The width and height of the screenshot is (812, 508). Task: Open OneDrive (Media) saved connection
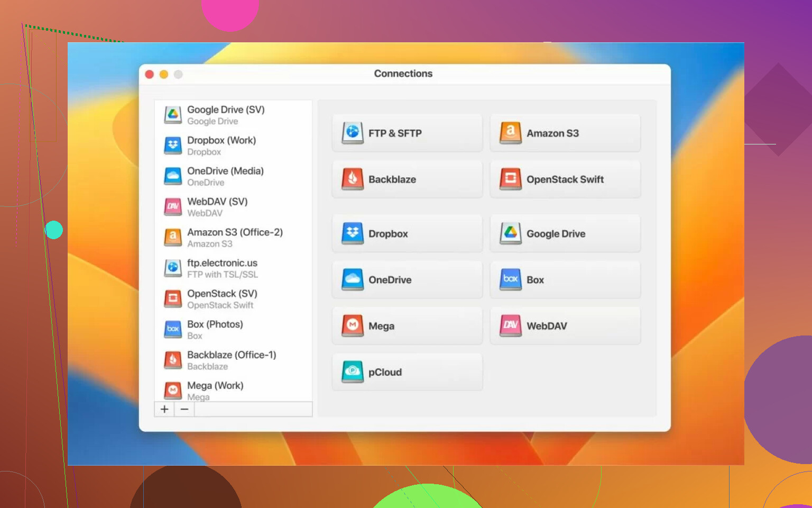point(225,176)
